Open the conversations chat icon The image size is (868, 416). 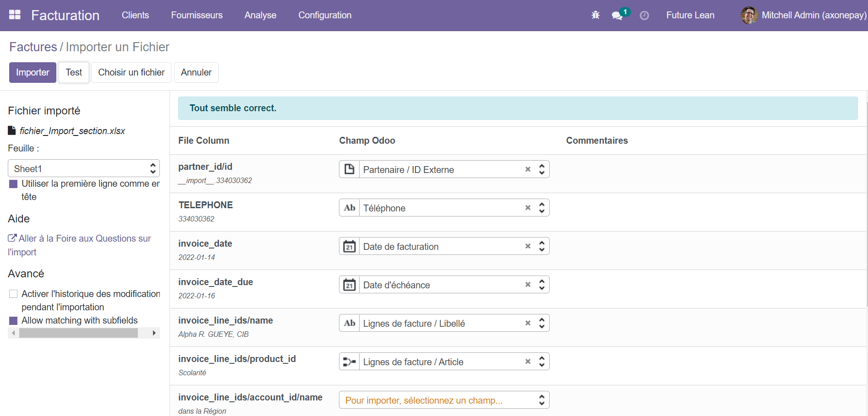(617, 16)
